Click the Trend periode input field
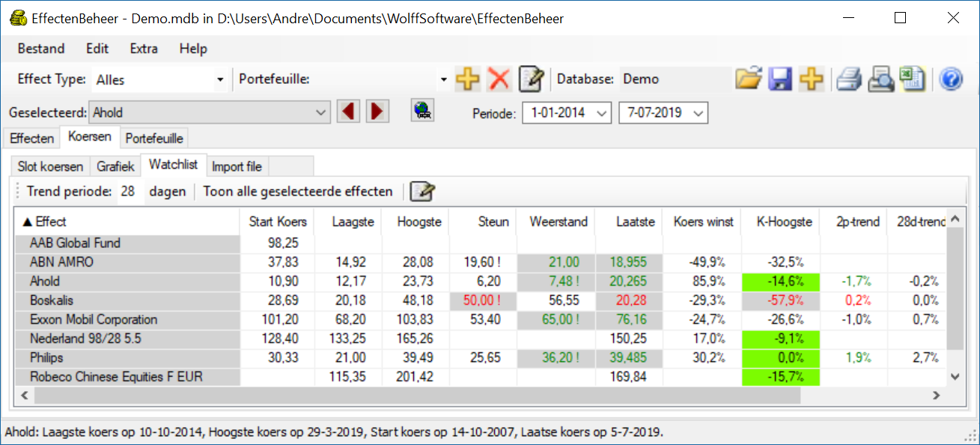The width and height of the screenshot is (980, 445). pos(129,192)
